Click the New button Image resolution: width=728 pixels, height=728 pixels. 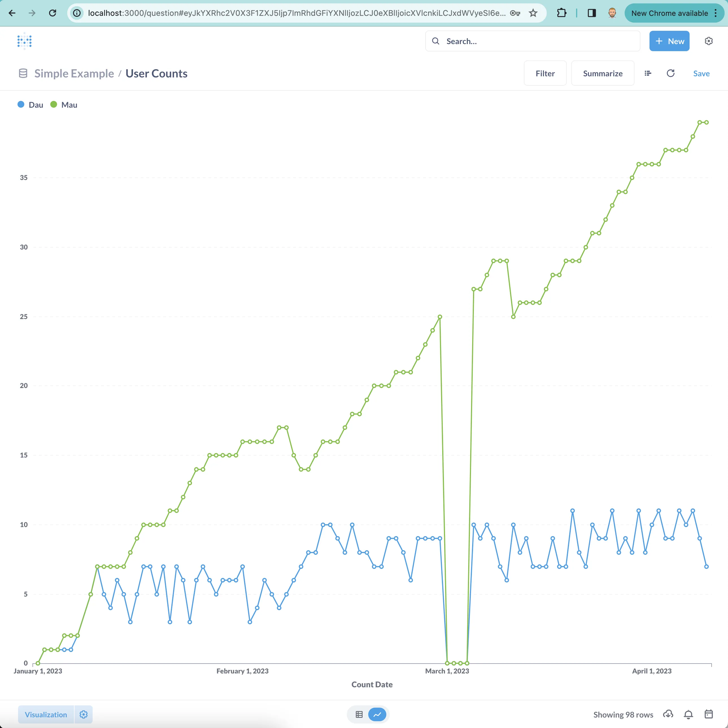[x=669, y=41]
